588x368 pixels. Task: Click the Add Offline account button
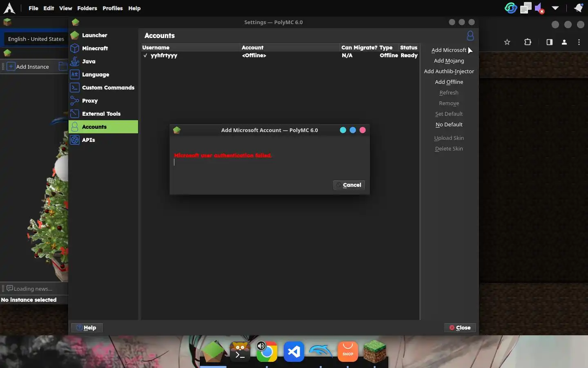449,82
